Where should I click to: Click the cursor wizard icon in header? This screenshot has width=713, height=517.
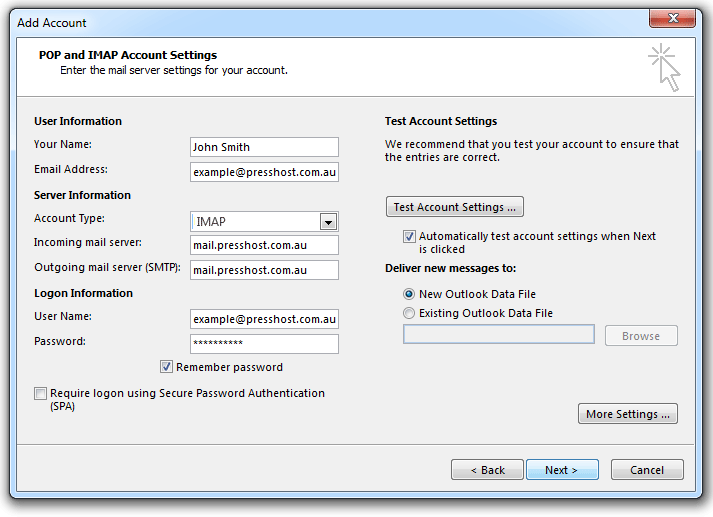[664, 67]
